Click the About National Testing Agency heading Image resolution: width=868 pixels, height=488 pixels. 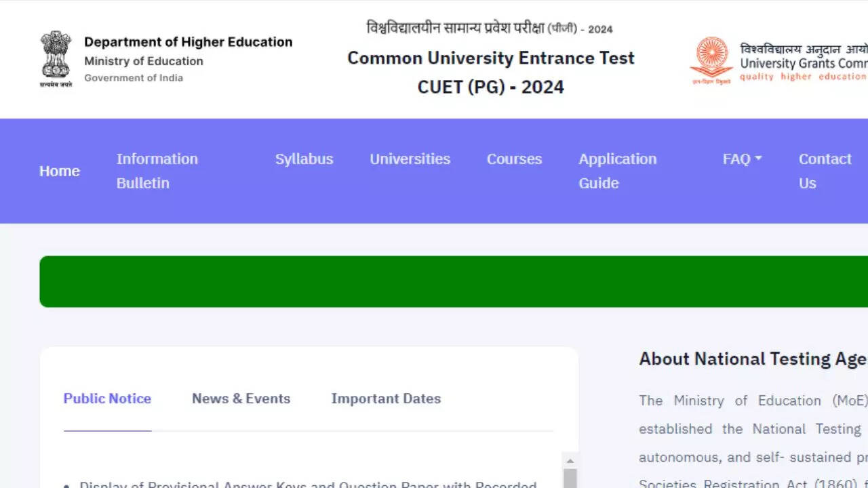click(x=753, y=359)
